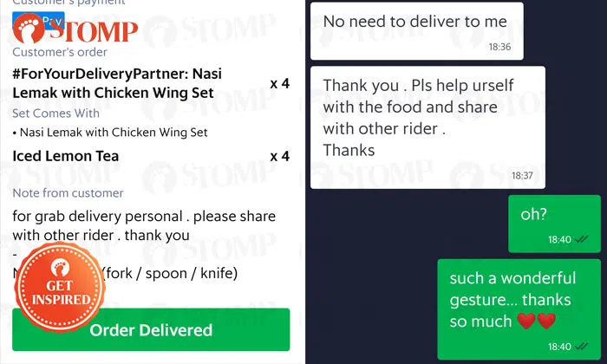Image resolution: width=607 pixels, height=364 pixels.
Task: Click the x 4 quantity beside Iced Lemon Tea
Action: pos(279,156)
